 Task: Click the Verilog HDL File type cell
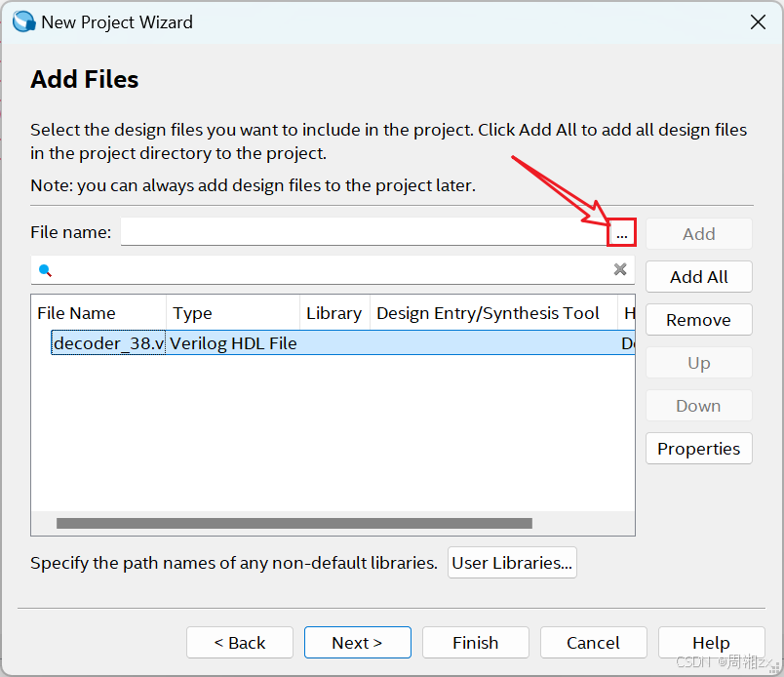(233, 343)
